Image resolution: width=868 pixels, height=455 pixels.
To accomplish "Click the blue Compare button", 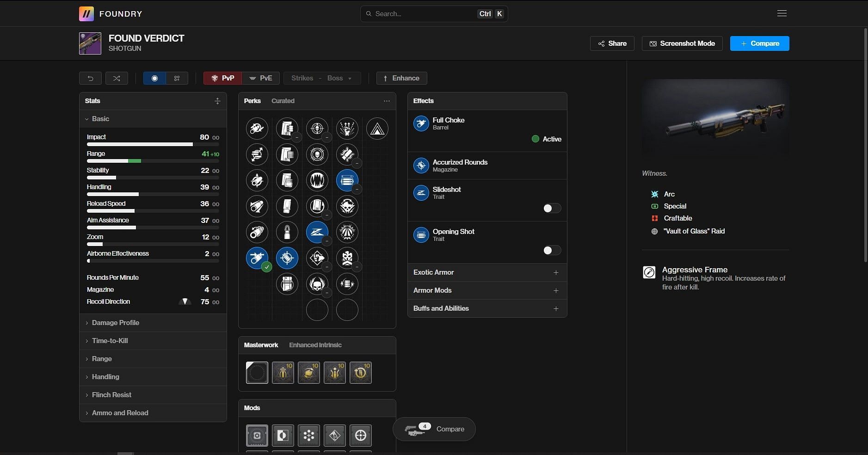I will pos(759,43).
